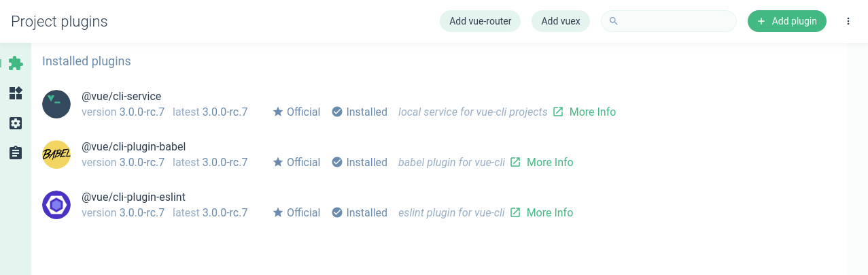The image size is (868, 275).
Task: Click the Installed checkmark icon for eslint plugin
Action: [x=337, y=212]
